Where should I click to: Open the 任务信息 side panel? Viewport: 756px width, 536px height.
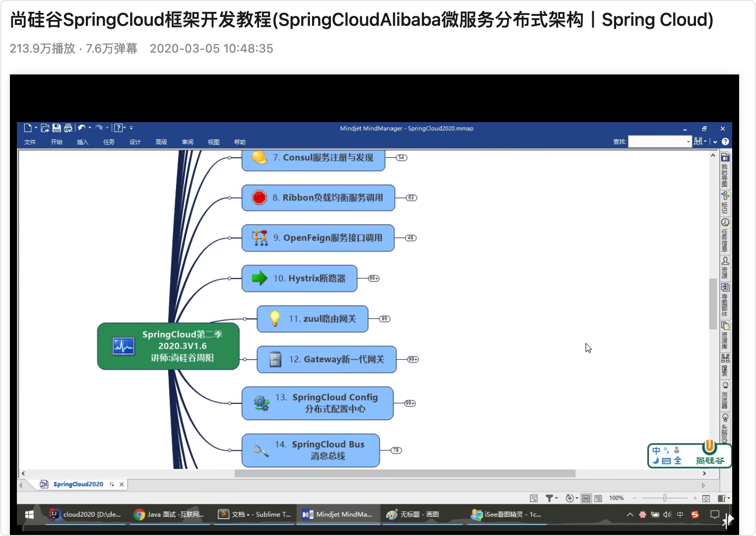pyautogui.click(x=725, y=235)
